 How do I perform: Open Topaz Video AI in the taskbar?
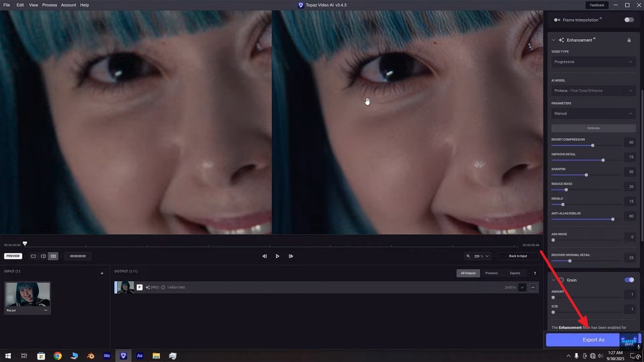pos(123,356)
